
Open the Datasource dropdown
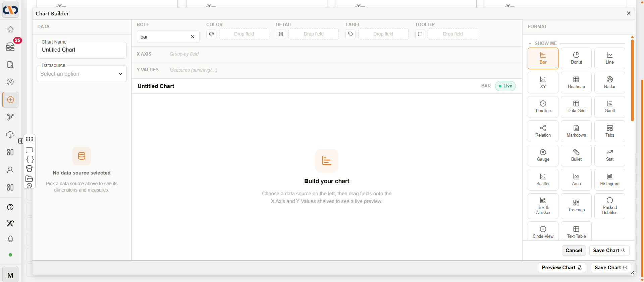[x=82, y=74]
